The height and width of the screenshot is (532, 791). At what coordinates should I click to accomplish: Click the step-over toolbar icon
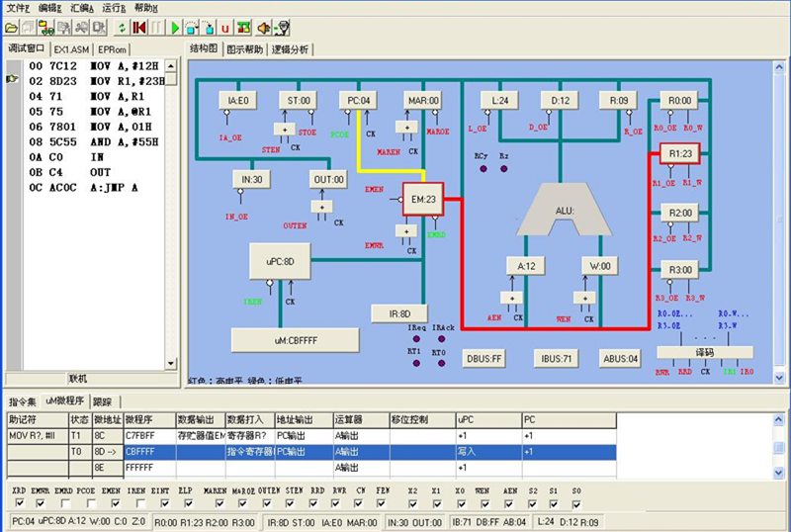tap(192, 28)
